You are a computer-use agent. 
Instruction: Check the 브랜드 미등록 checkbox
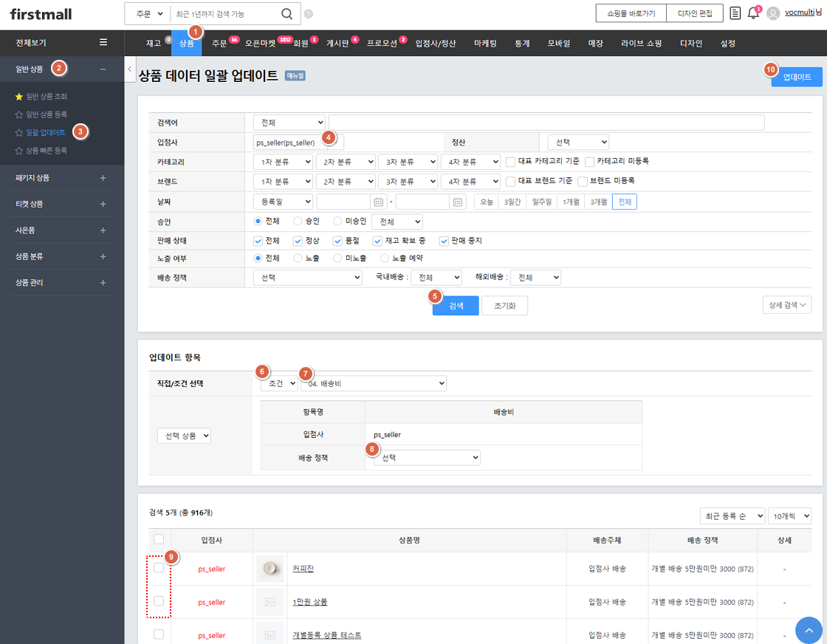click(583, 182)
